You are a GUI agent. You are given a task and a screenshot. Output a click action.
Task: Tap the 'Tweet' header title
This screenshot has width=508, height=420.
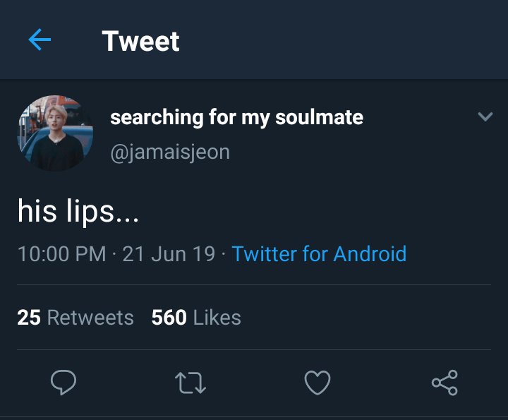point(140,41)
